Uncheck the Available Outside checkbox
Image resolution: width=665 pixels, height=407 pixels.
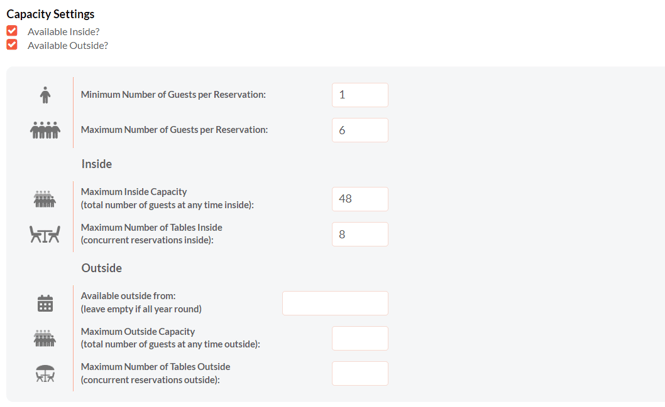click(x=12, y=45)
